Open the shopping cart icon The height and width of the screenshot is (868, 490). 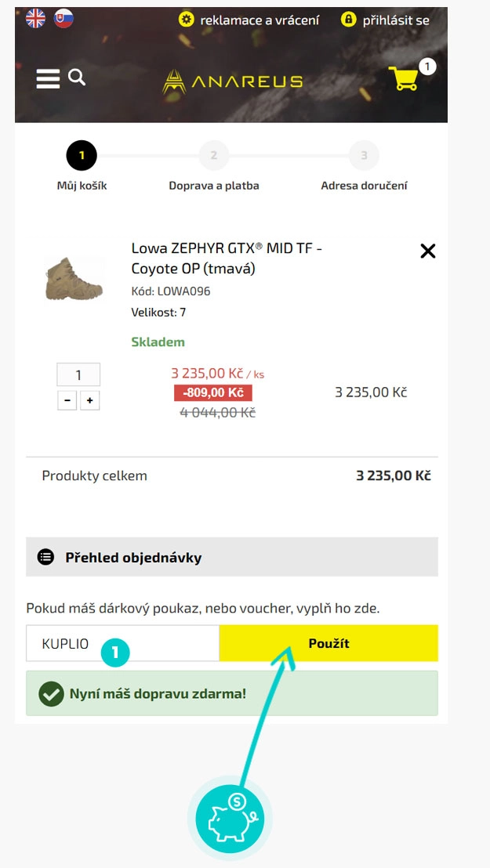coord(405,78)
